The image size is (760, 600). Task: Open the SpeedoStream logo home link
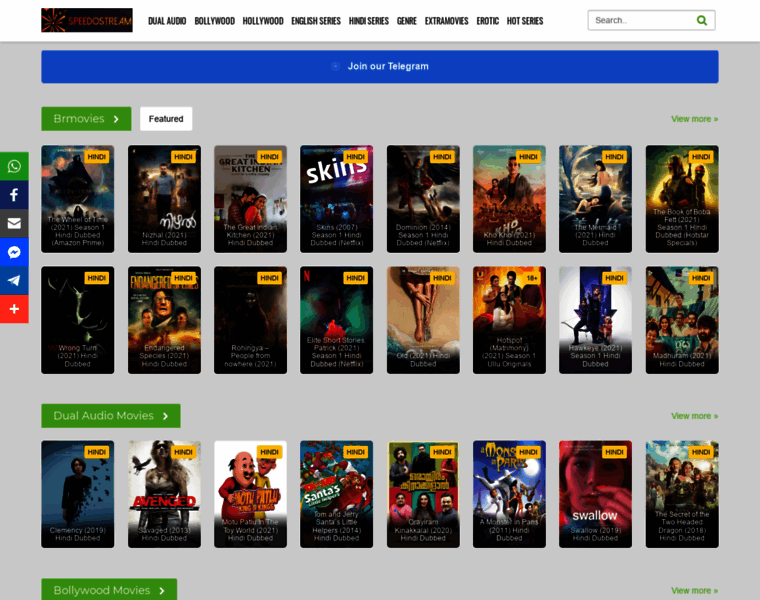tap(87, 20)
